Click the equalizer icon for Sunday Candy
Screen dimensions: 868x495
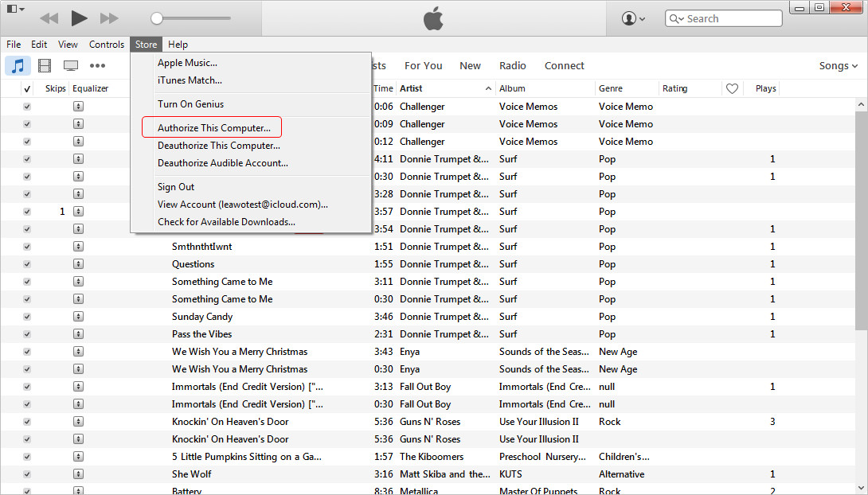pos(78,317)
